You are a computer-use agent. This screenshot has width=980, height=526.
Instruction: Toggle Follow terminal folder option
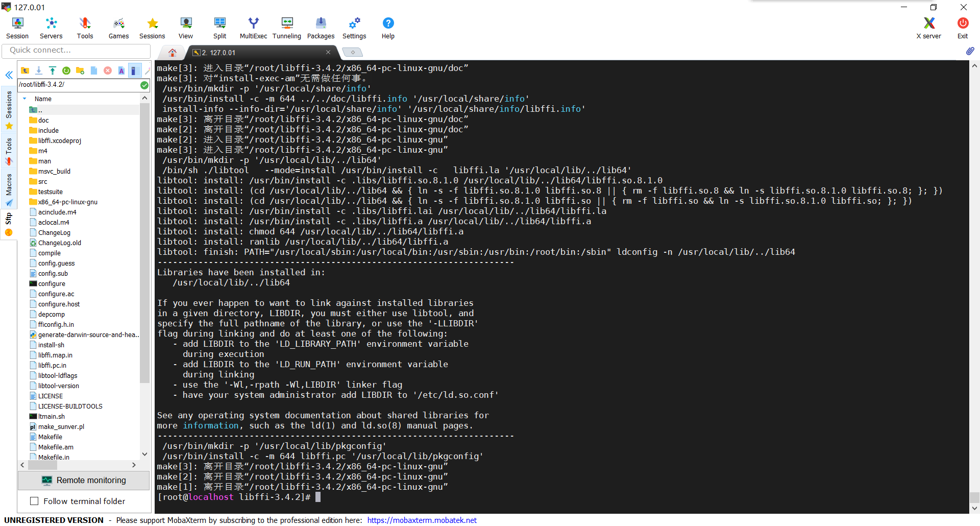34,501
